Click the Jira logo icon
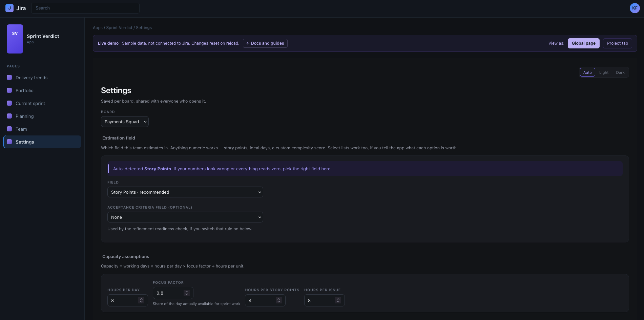 [x=9, y=8]
